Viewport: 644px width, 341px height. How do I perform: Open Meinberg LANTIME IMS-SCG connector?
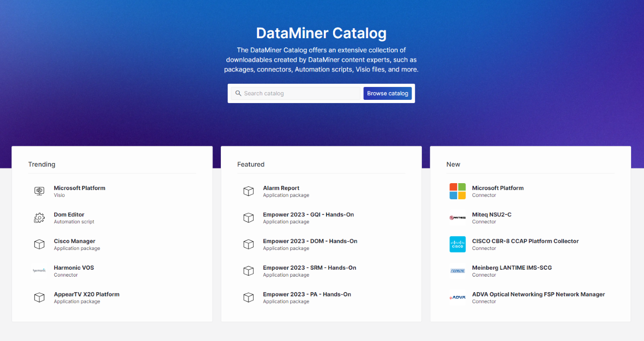point(512,268)
